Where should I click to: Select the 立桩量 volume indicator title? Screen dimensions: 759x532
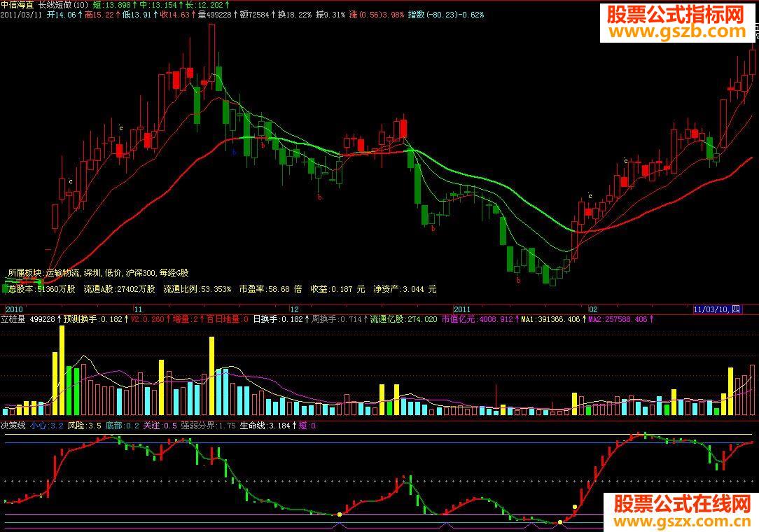(x=13, y=319)
